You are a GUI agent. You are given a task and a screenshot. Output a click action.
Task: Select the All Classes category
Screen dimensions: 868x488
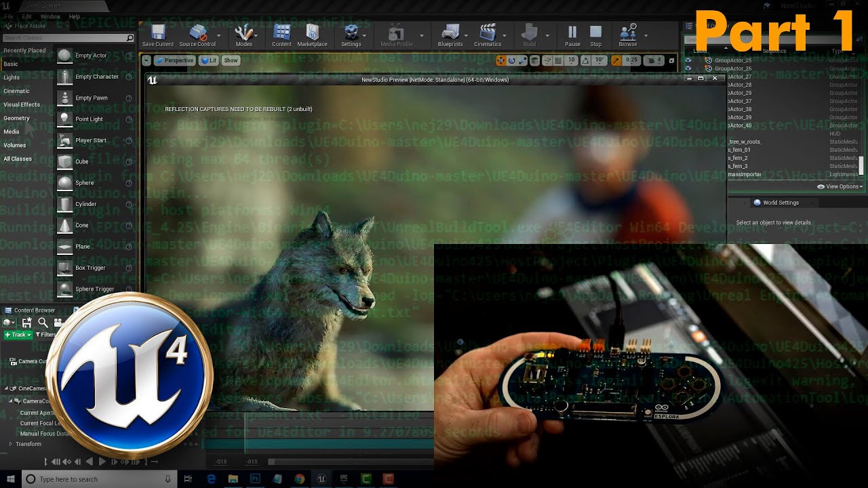(x=18, y=159)
